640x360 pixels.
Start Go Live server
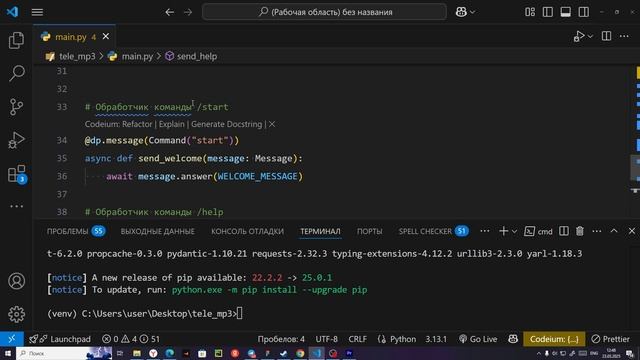pos(478,339)
